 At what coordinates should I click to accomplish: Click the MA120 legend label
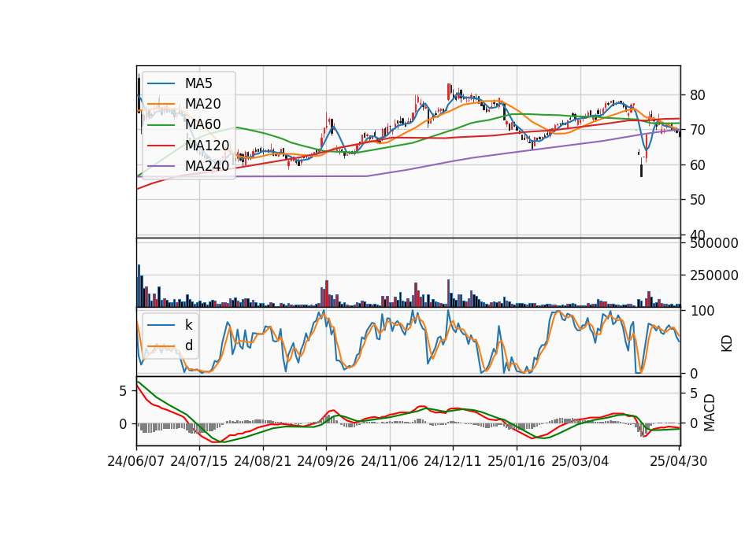(x=207, y=145)
